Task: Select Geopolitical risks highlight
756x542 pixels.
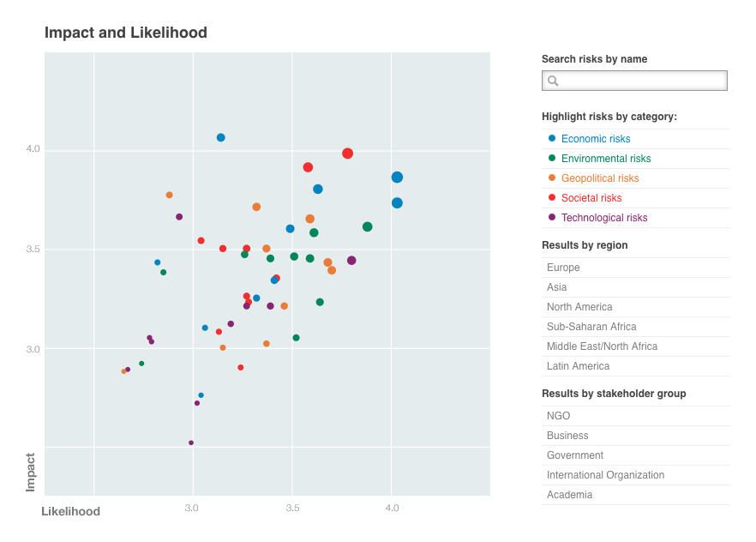Action: [x=600, y=178]
